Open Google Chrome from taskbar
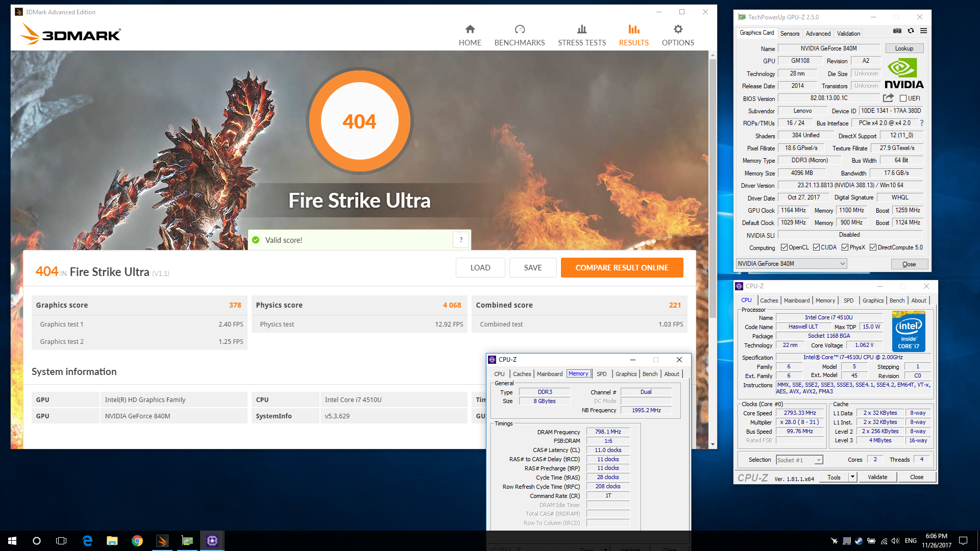 pyautogui.click(x=137, y=541)
